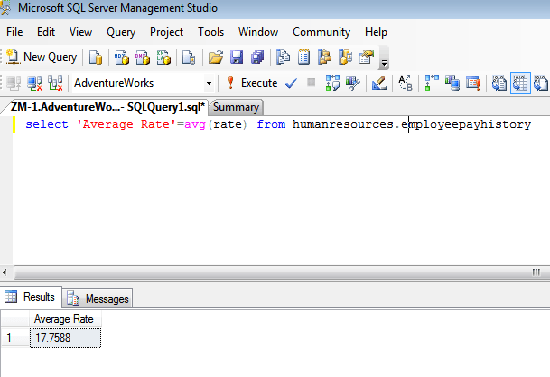Toggle SQLCMD Mode

click(x=473, y=83)
